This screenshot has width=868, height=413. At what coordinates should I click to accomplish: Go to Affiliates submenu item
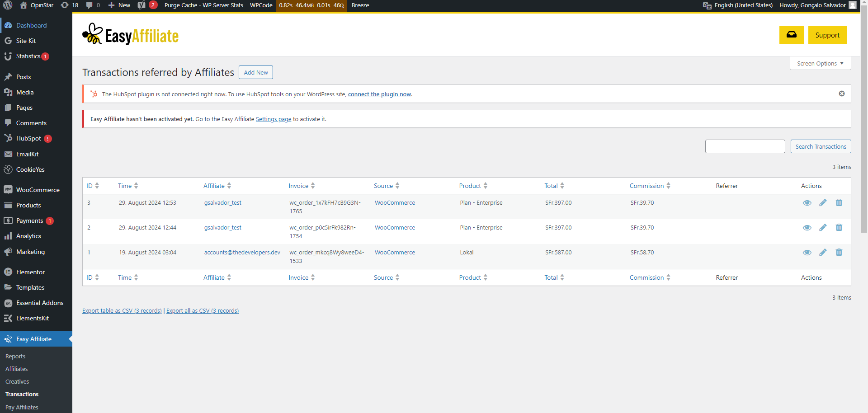tap(17, 369)
